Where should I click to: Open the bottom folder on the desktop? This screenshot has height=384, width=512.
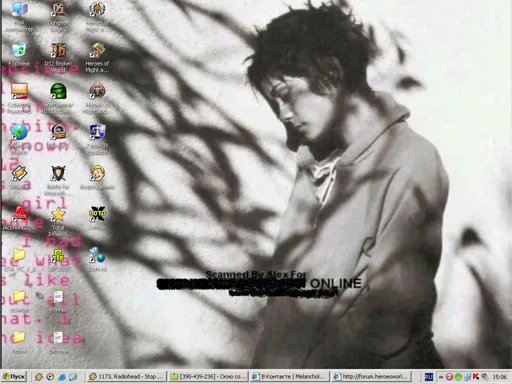pyautogui.click(x=19, y=337)
